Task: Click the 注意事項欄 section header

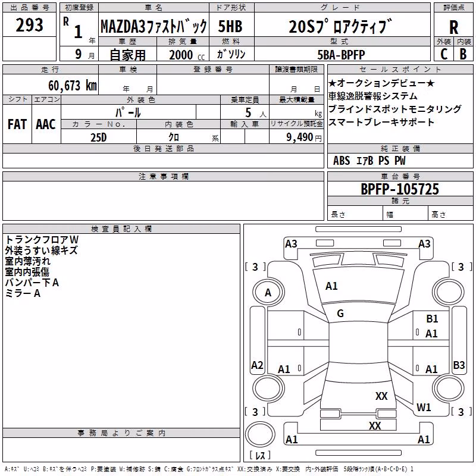Action: (x=163, y=176)
